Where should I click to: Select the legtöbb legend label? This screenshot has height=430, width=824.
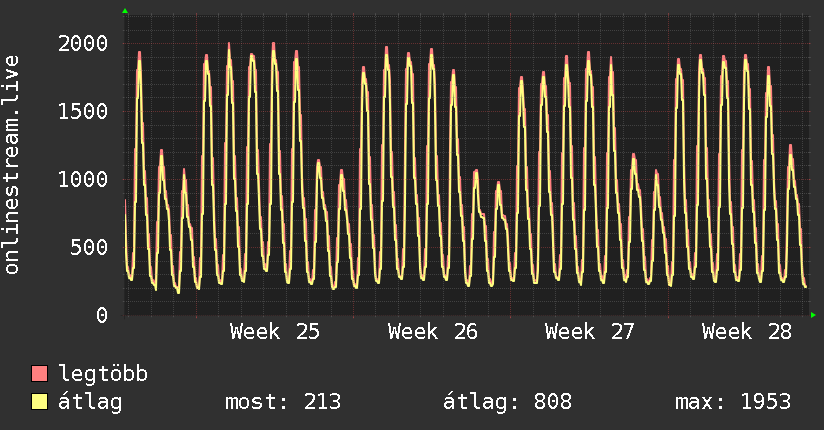tap(103, 374)
